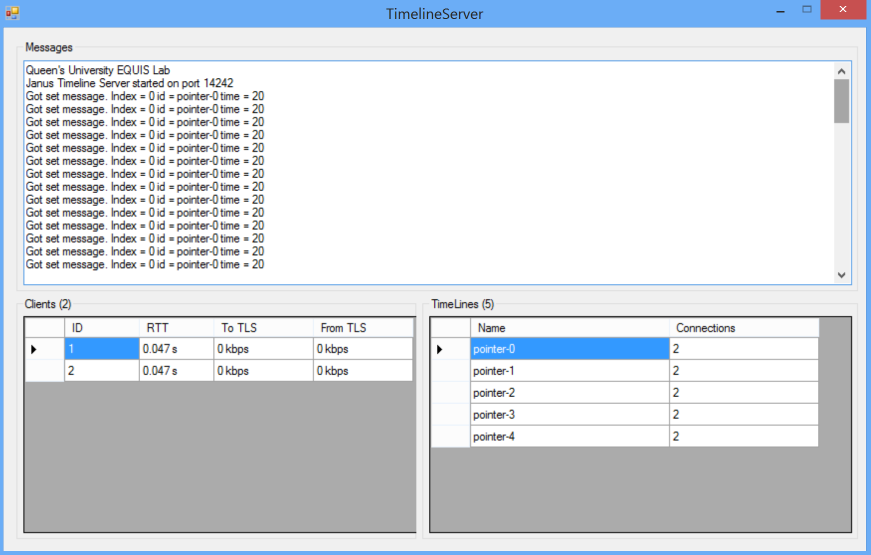Click row header of client 2

tap(44, 371)
